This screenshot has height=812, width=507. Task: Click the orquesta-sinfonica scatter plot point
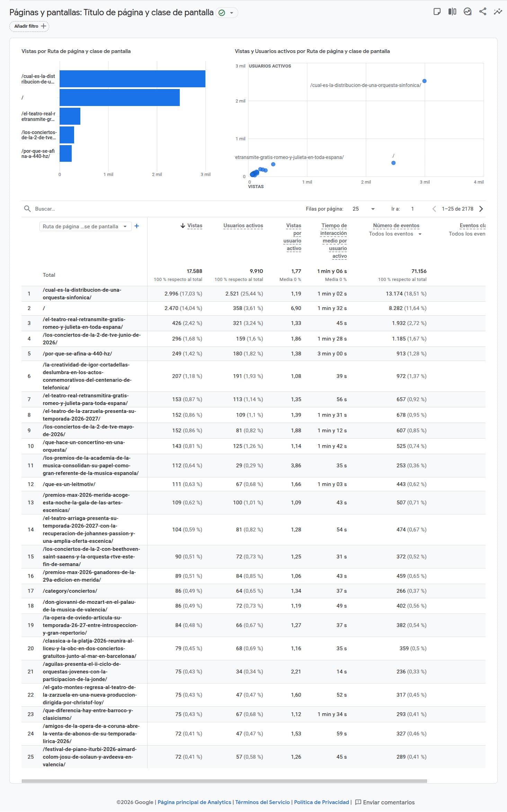425,81
